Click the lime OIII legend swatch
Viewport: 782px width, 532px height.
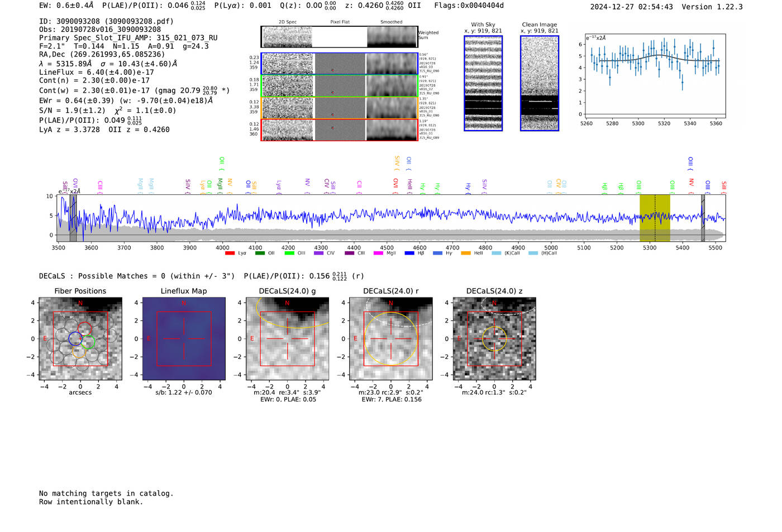click(289, 253)
